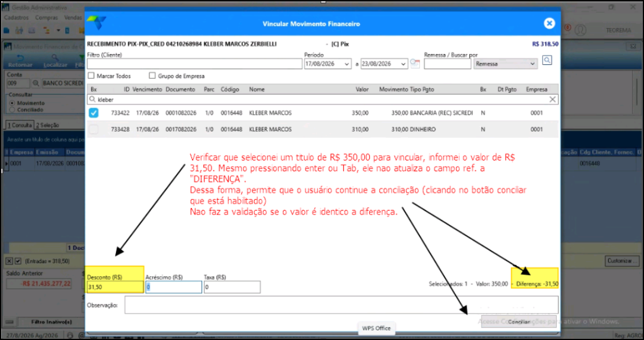The width and height of the screenshot is (644, 340).
Task: Click the red notification counter icon
Action: coord(567,28)
